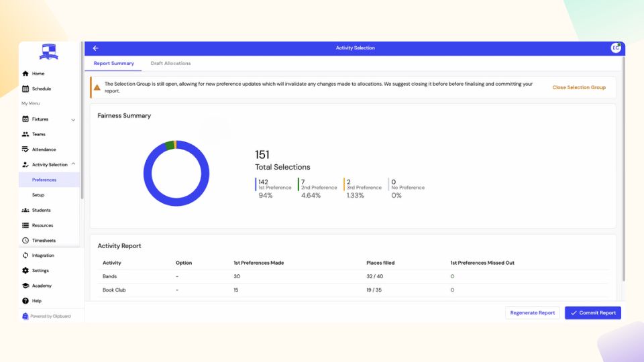Click the 1st Preferences Missed Out header
The width and height of the screenshot is (644, 362).
(482, 263)
